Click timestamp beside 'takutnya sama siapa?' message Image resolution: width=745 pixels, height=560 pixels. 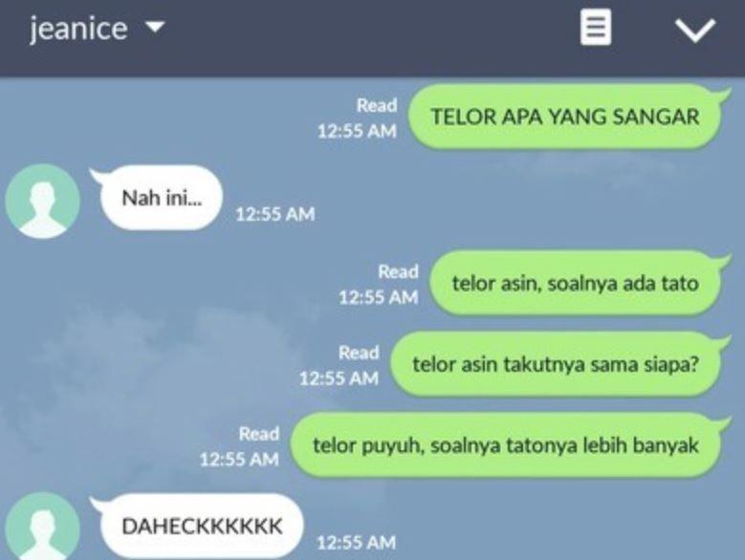click(339, 378)
